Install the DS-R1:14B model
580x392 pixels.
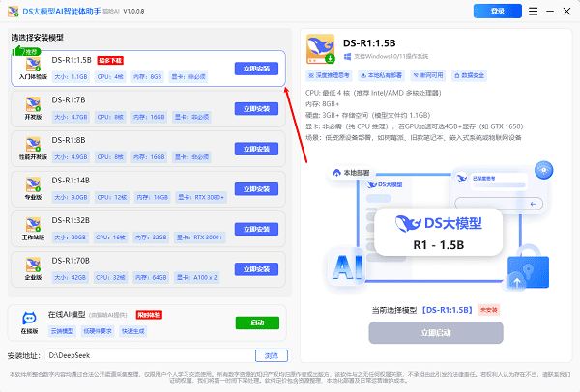tap(256, 189)
